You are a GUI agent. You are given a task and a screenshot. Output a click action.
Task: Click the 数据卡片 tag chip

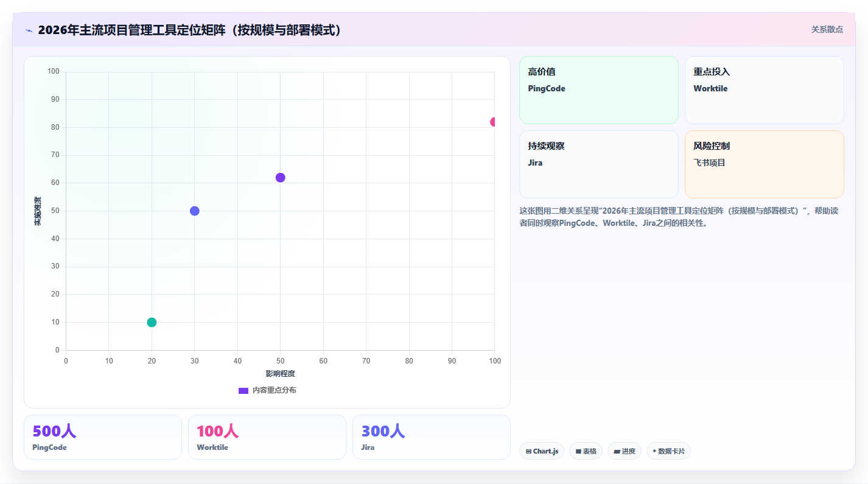pos(668,451)
